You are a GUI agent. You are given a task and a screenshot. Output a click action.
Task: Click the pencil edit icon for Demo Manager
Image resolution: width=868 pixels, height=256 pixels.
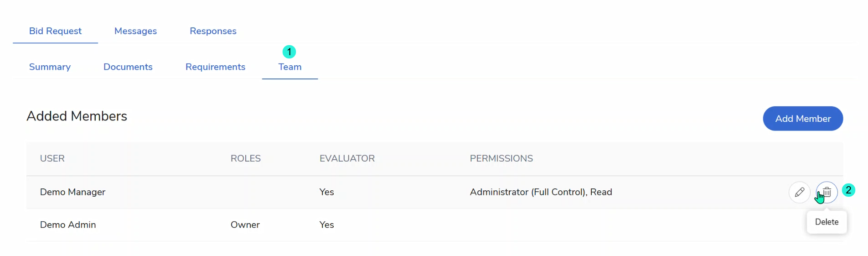click(799, 192)
